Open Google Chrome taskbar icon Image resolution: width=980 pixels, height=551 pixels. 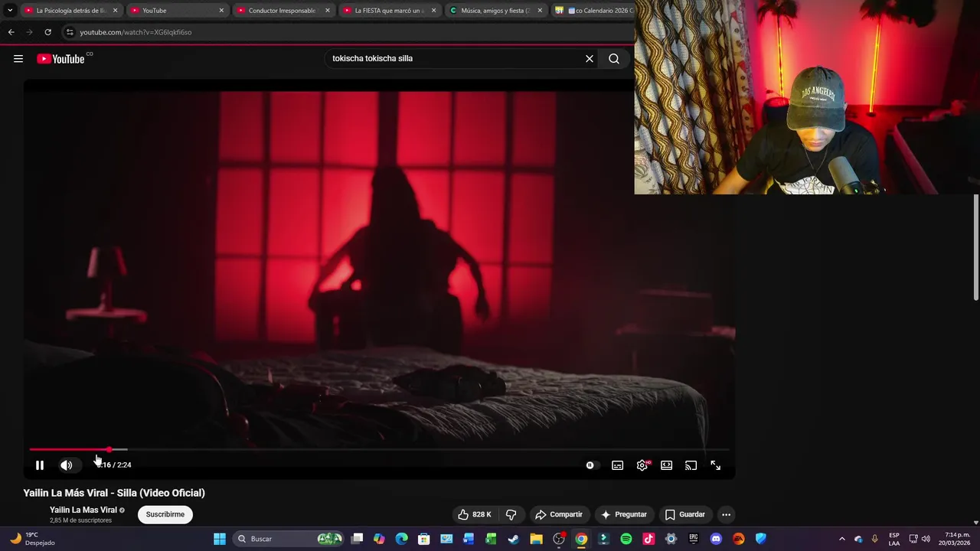tap(581, 539)
